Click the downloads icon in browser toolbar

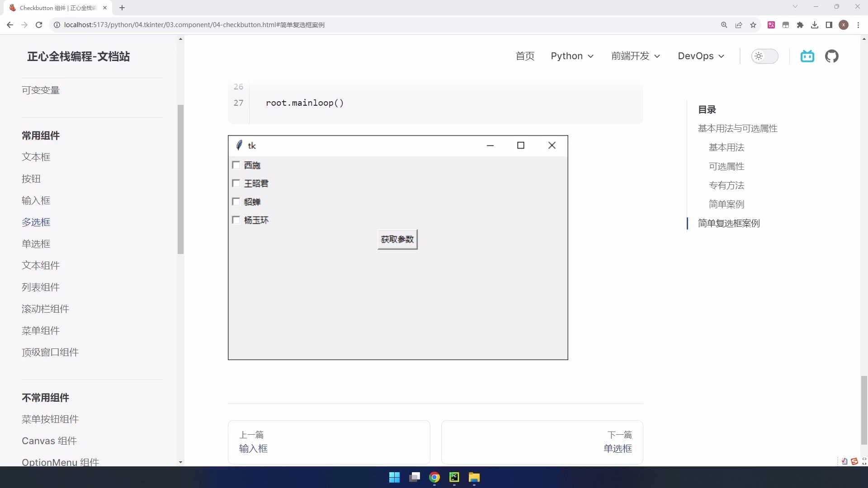(815, 25)
